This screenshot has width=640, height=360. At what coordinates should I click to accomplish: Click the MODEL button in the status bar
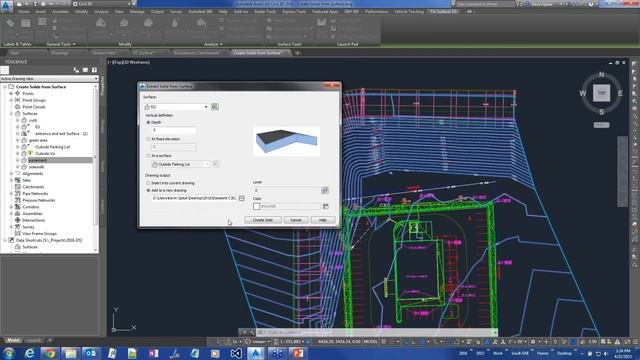(x=371, y=342)
